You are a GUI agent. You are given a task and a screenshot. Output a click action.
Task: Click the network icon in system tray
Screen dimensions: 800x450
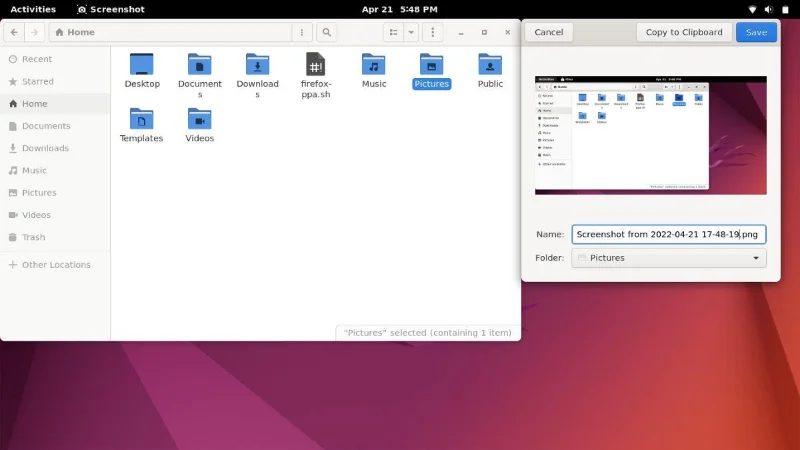[752, 9]
